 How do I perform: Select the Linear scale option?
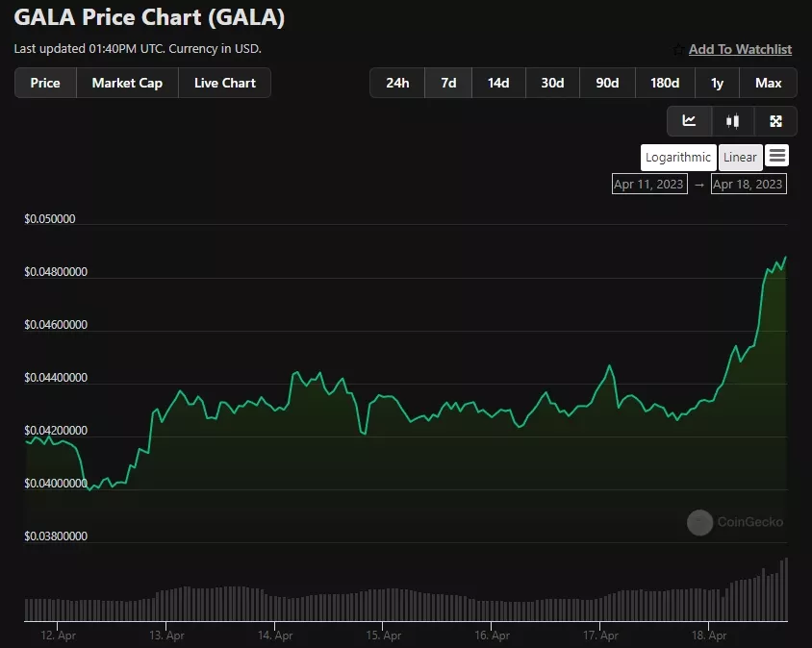point(740,158)
